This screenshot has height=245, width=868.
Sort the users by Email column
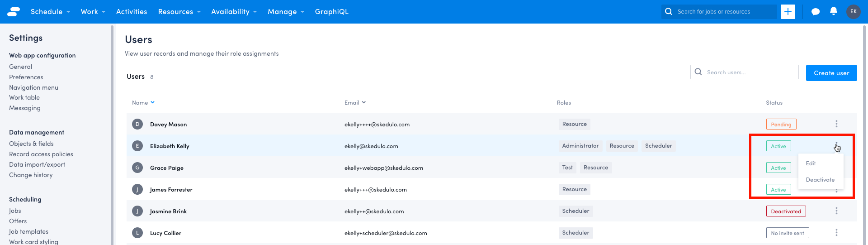click(355, 103)
